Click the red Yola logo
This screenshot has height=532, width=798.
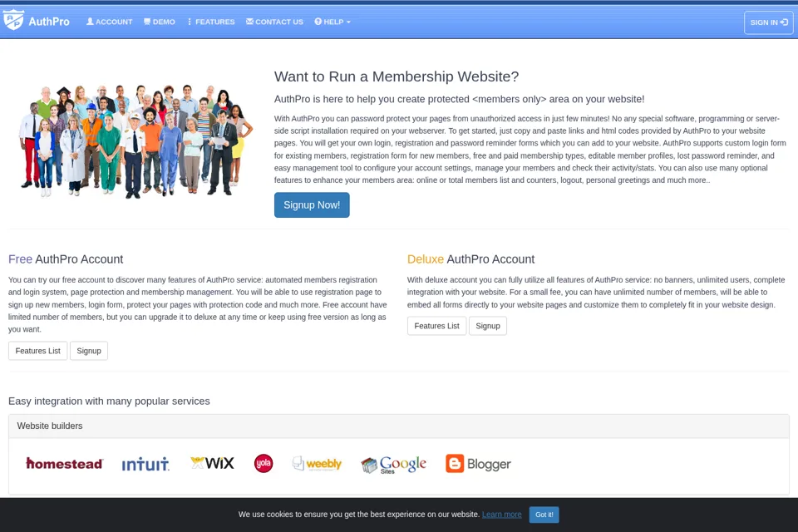click(x=264, y=463)
